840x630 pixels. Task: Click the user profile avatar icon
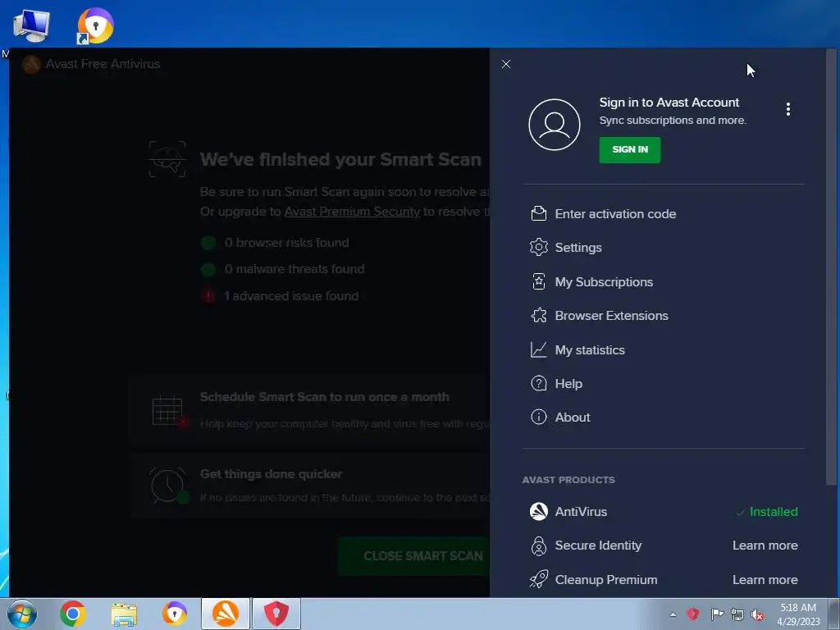point(554,125)
